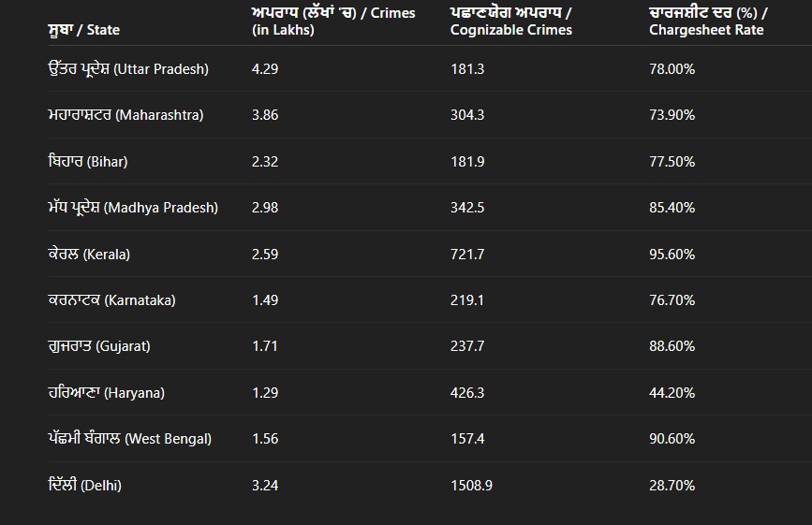Select the Uttar Pradesh state cell

coord(128,69)
